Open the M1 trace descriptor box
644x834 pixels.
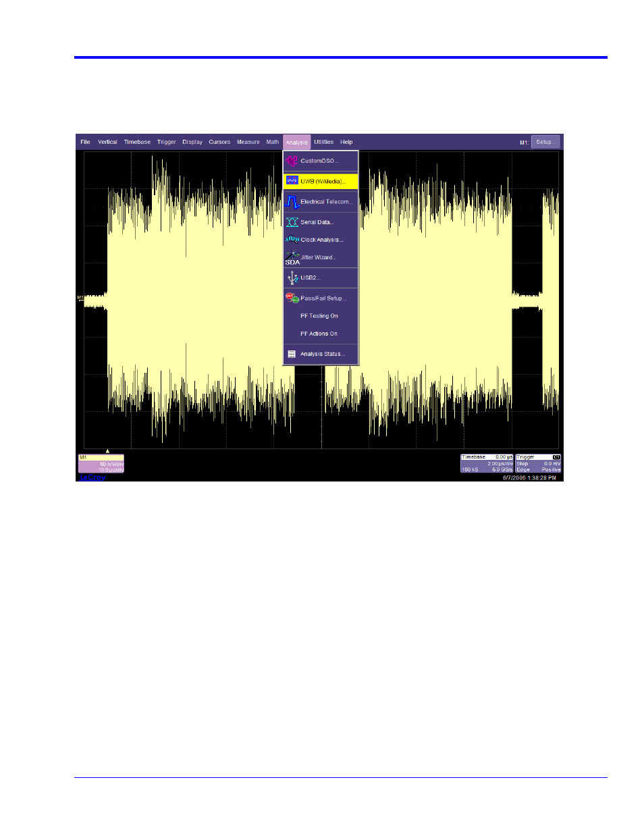coord(101,464)
